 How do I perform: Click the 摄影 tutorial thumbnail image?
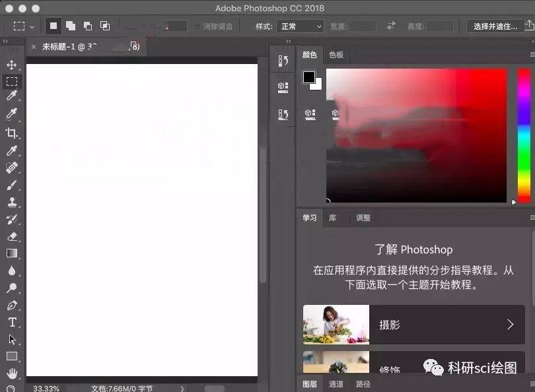(336, 325)
